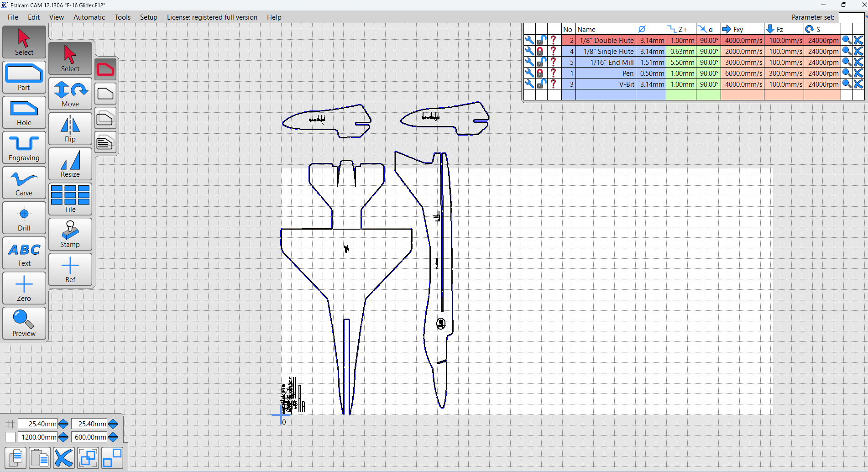Screen dimensions: 868x472
Task: Select the Engraving tool
Action: pos(24,147)
